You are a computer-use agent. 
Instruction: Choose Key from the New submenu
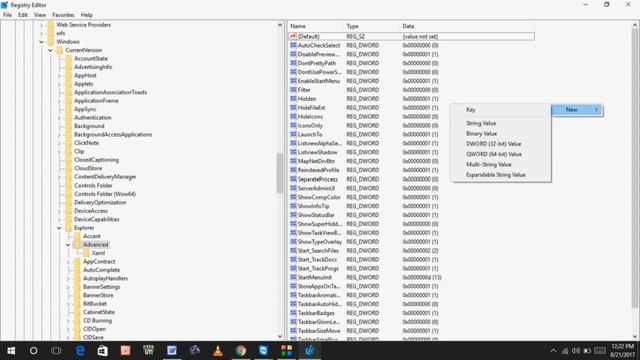coord(471,109)
